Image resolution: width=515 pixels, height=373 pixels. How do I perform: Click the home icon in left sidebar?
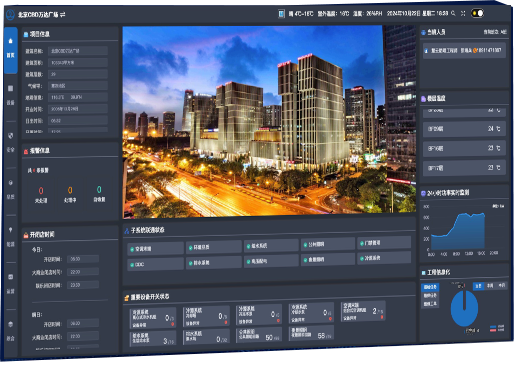11,41
